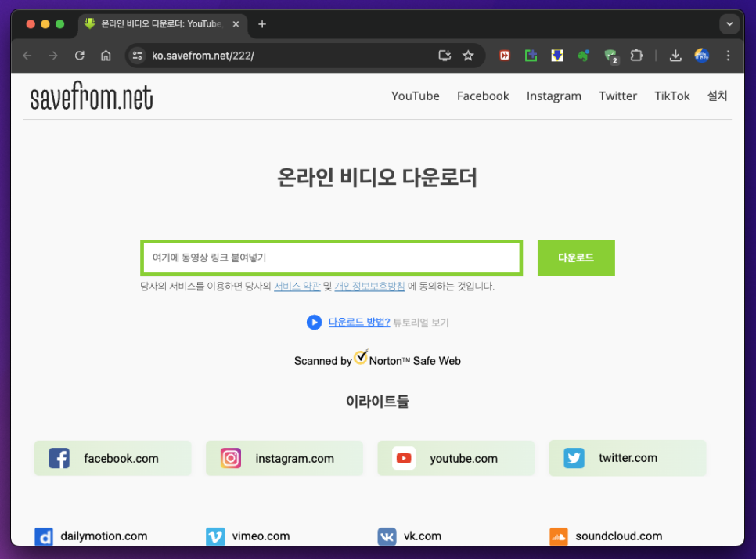Viewport: 756px width, 559px height.
Task: Click the VK logo icon
Action: pos(387,536)
